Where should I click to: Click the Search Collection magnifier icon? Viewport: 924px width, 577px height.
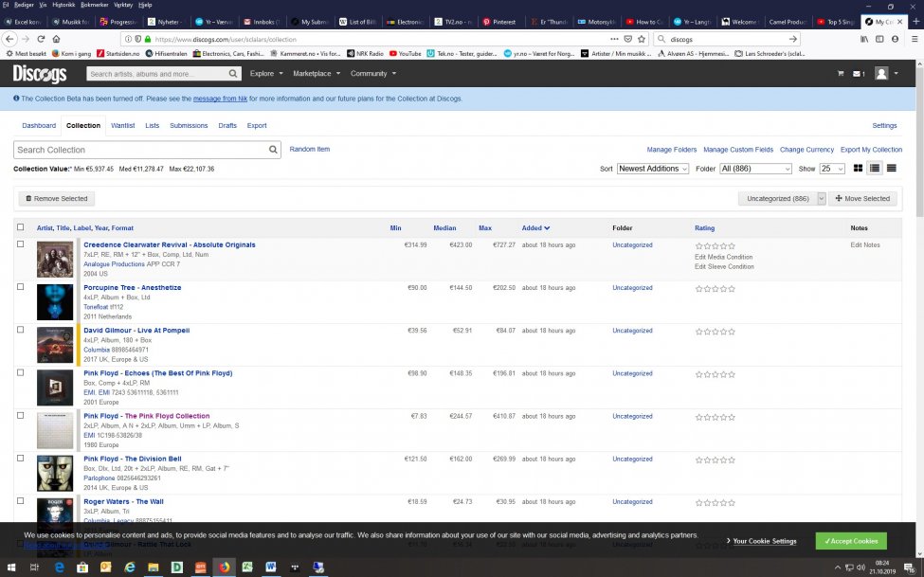[274, 150]
